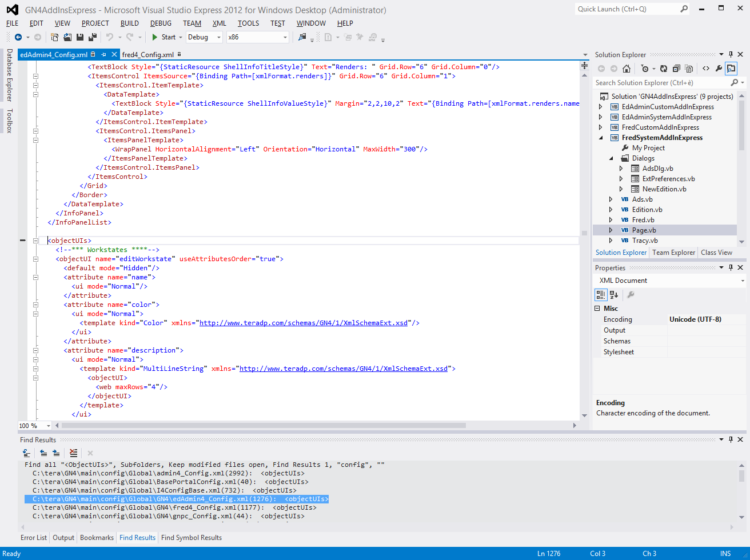Close the edAdmin4_Config.xml tab

114,55
